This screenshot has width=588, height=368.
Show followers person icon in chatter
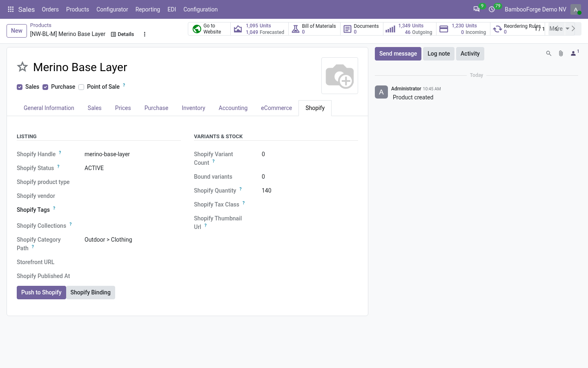click(x=575, y=53)
